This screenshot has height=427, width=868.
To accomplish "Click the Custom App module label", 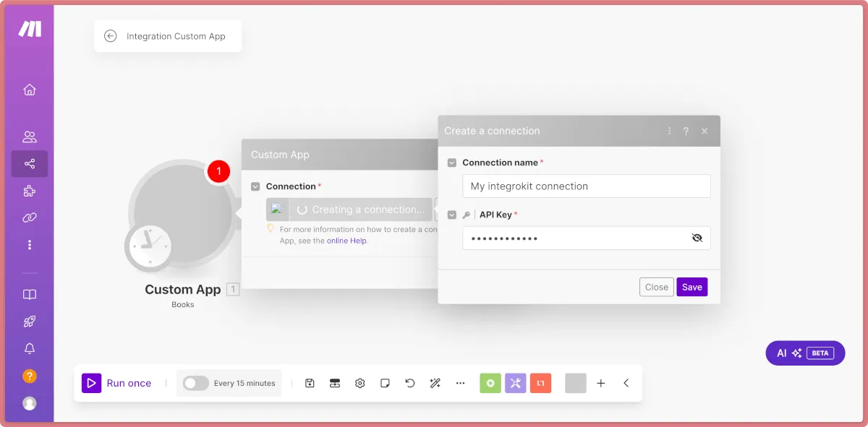I will click(182, 290).
